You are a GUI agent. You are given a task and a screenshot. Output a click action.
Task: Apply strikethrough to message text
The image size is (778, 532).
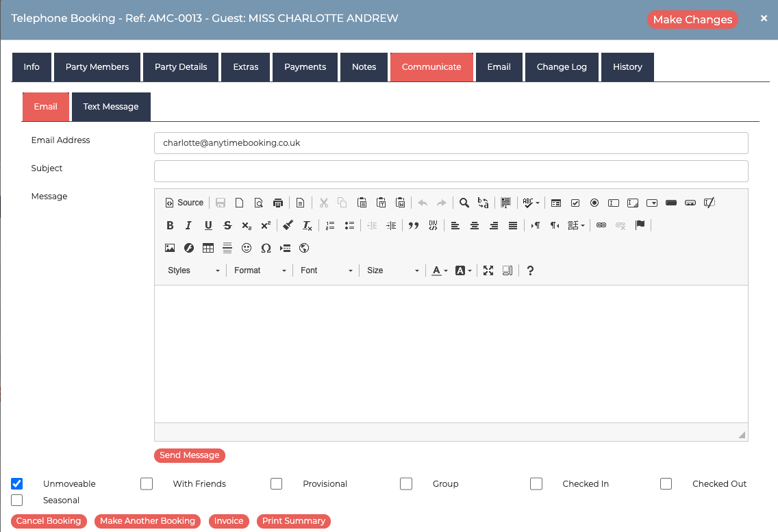(227, 225)
